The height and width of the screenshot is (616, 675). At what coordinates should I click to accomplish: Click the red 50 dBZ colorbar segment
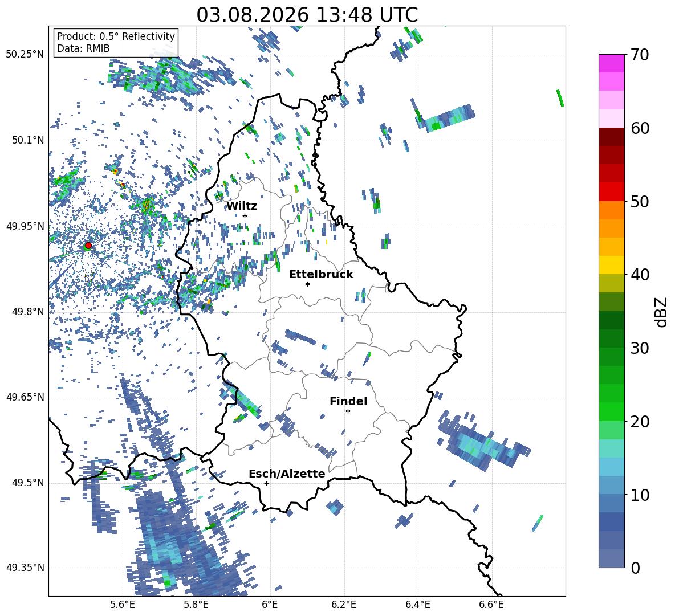point(611,191)
